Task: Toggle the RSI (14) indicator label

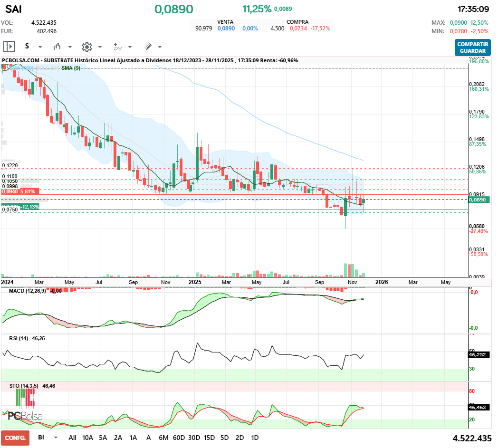Action: click(x=19, y=338)
